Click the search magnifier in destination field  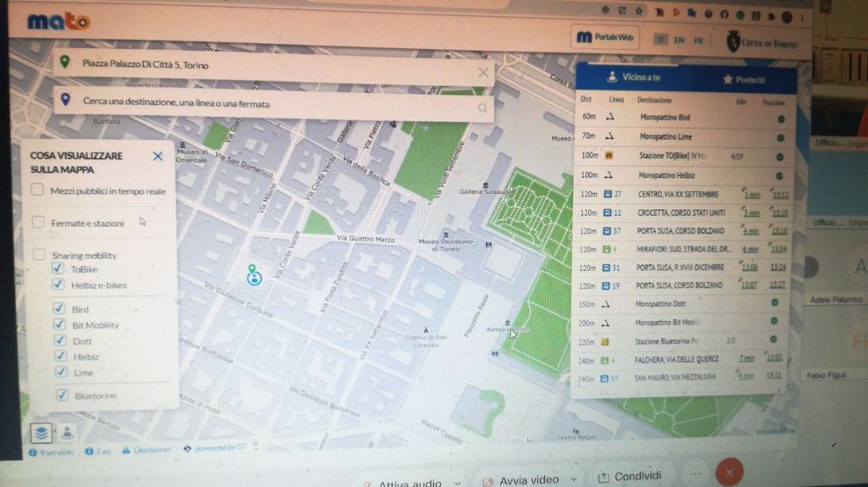[483, 108]
